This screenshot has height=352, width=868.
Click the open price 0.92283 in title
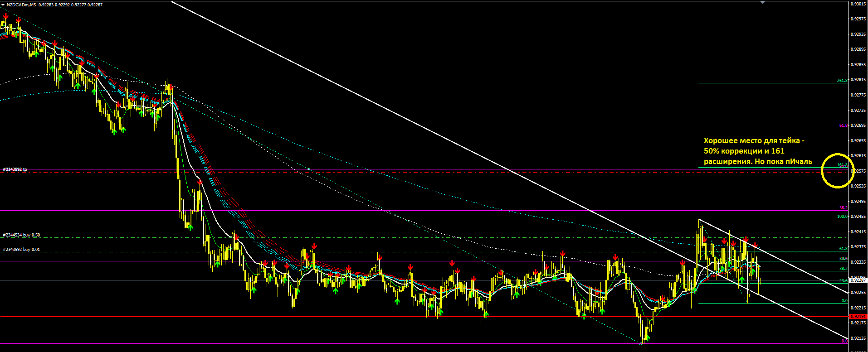click(x=46, y=5)
